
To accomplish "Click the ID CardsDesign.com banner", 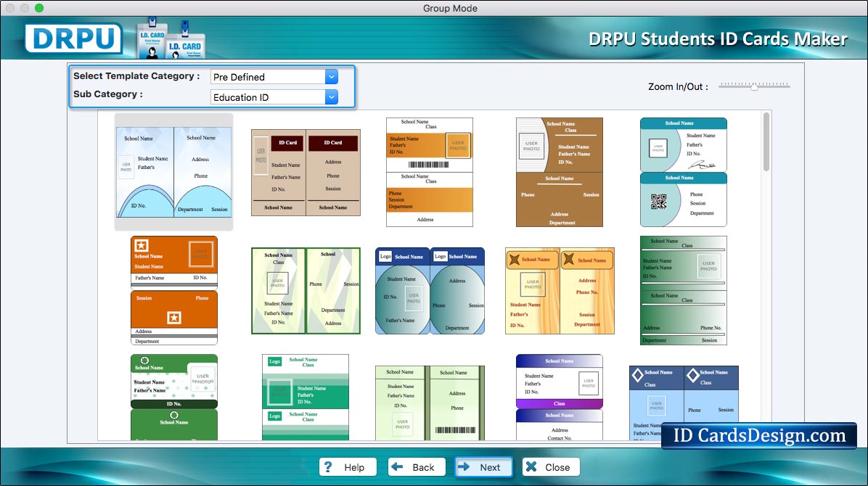I will click(x=759, y=436).
